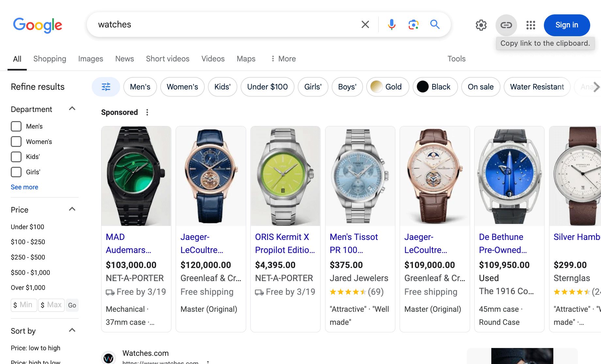Start voice search with microphone icon

tap(391, 24)
